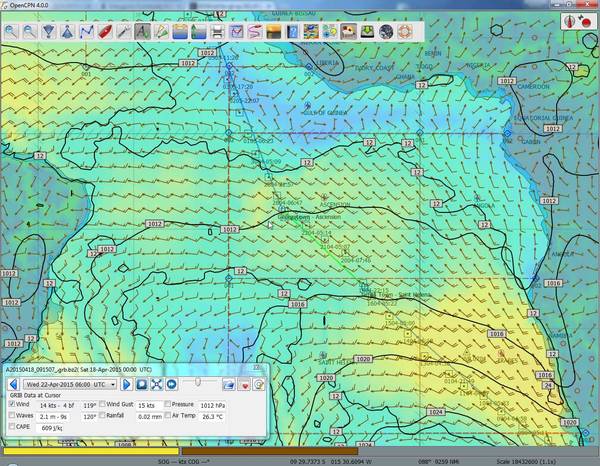Show currents toolbar icon
The image size is (600, 466).
[x=180, y=31]
